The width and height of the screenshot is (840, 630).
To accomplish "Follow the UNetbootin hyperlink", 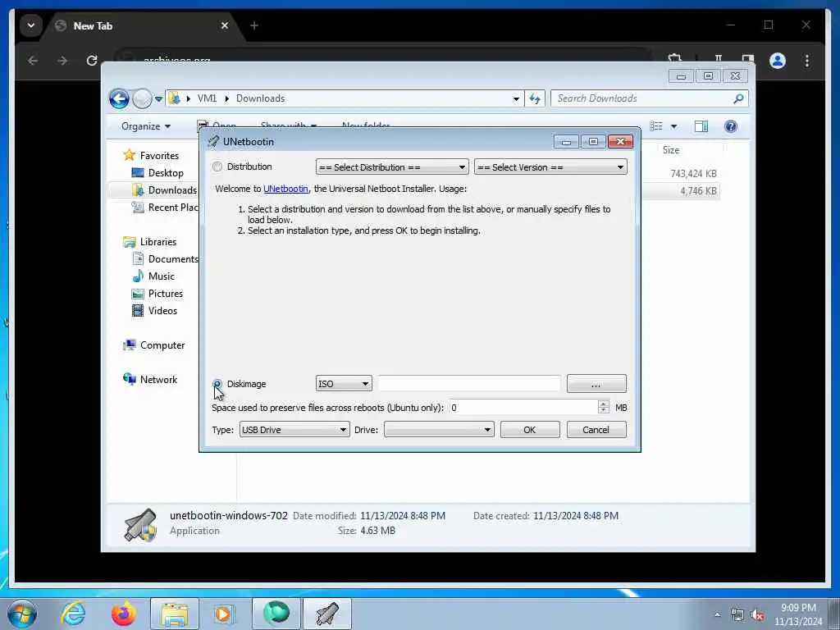I will (x=285, y=189).
